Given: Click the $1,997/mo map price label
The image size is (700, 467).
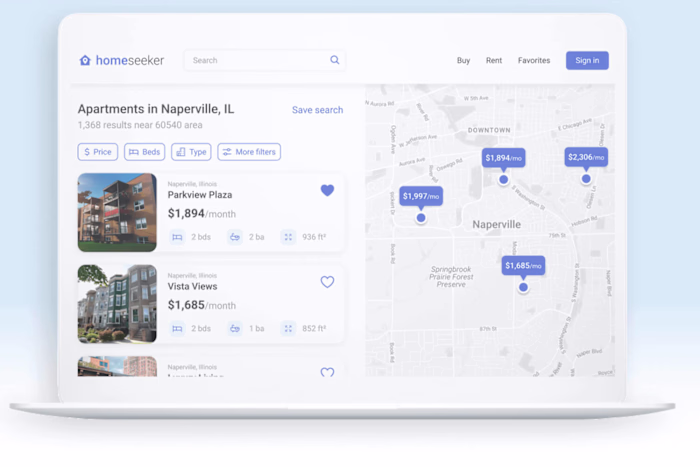Looking at the screenshot, I should tap(421, 196).
